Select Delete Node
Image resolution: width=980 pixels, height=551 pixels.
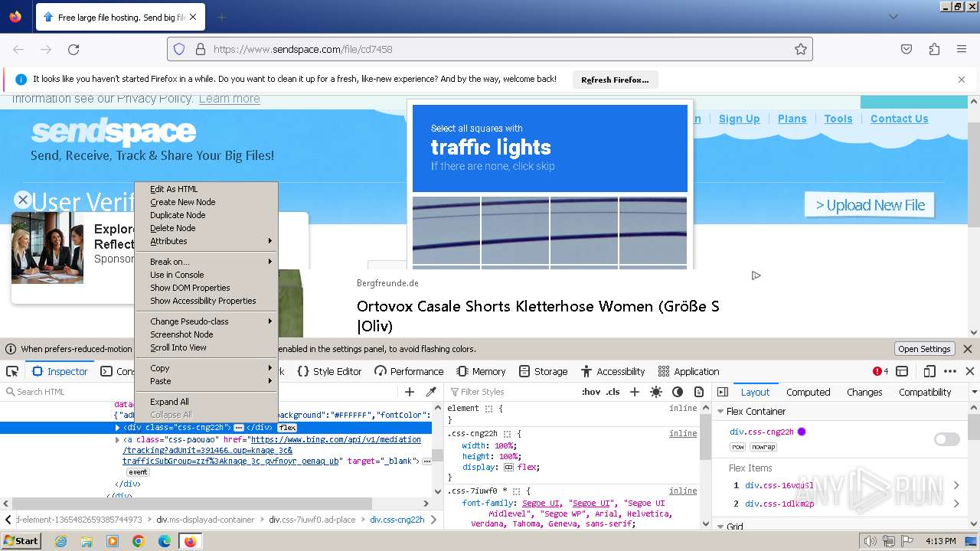[172, 228]
